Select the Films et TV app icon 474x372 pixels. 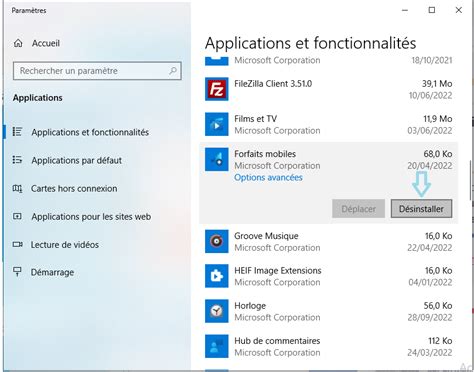[217, 124]
